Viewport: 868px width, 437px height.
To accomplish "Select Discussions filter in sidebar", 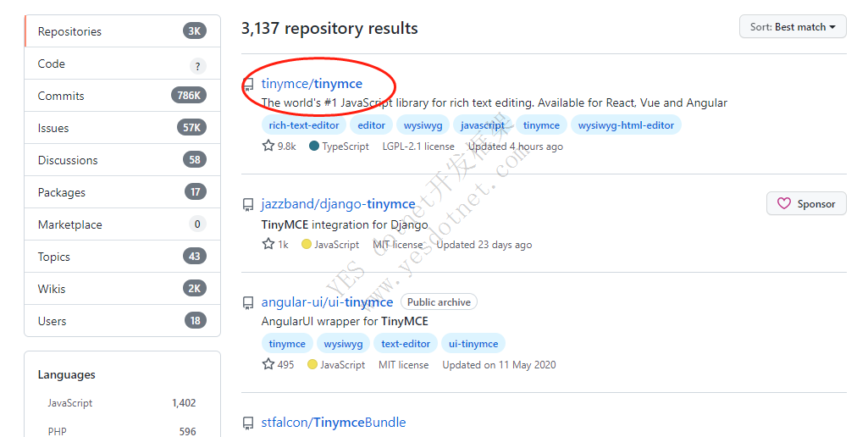I will (122, 160).
